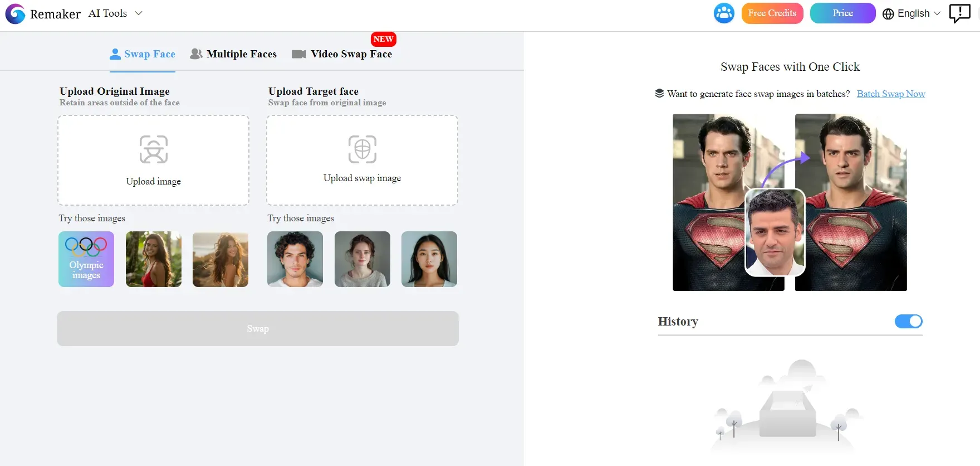Open the English language dropdown
This screenshot has height=466, width=980.
(913, 13)
